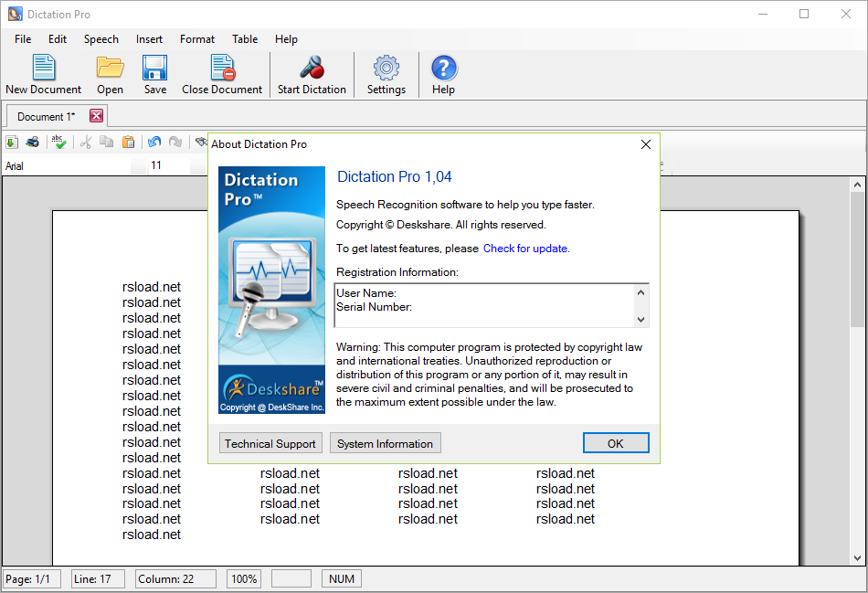The width and height of the screenshot is (868, 593).
Task: Click the Close Document toolbar icon
Action: (222, 69)
